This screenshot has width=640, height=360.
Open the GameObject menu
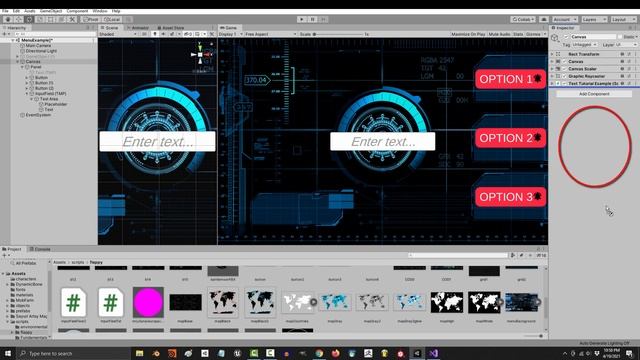[51, 11]
